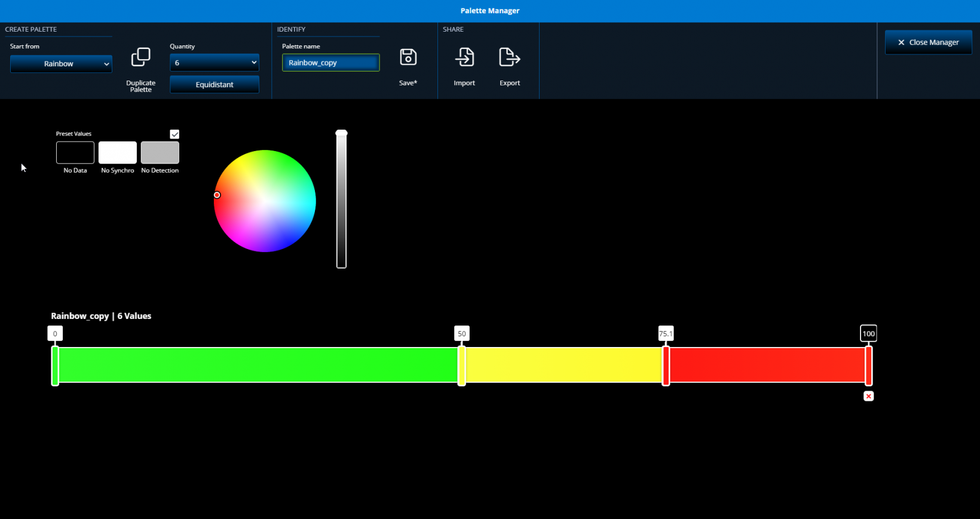Click the Palette name input field
Screen dimensions: 980x519
point(330,63)
